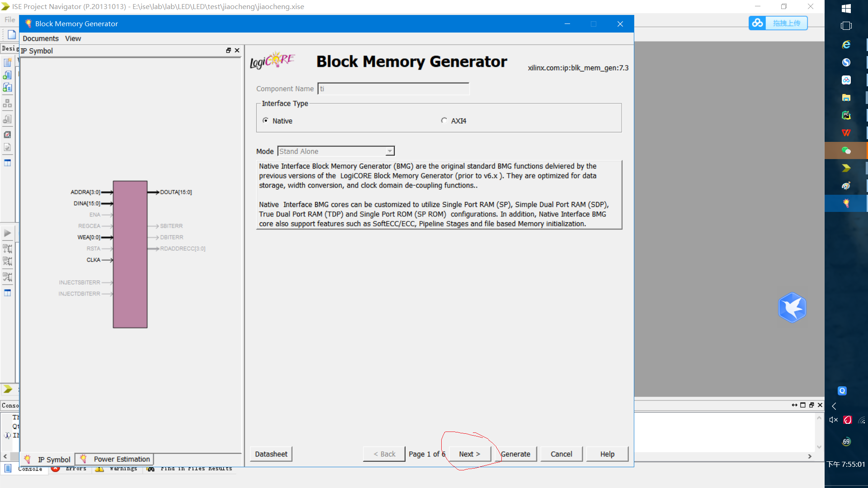This screenshot has width=868, height=488.
Task: Open the cloud upload icon at top right
Action: coord(758,23)
